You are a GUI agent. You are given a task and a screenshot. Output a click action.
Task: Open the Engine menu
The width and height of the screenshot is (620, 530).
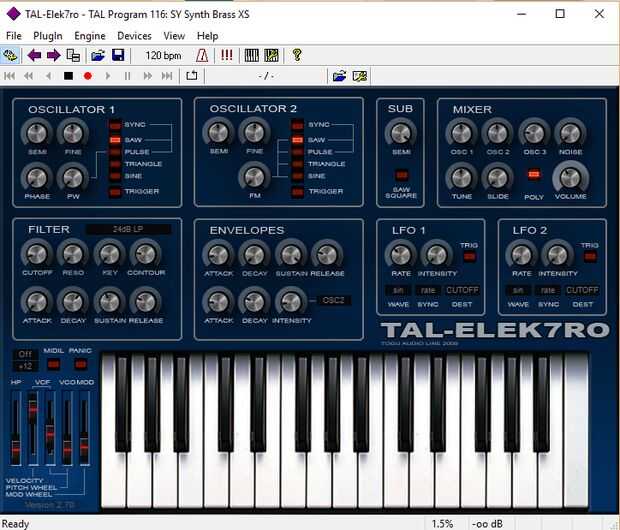click(90, 36)
